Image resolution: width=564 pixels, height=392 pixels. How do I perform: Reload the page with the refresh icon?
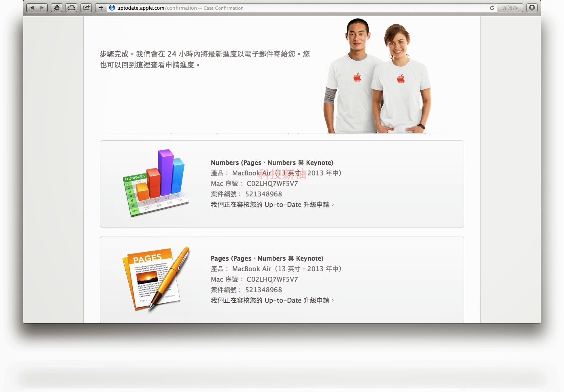point(492,8)
